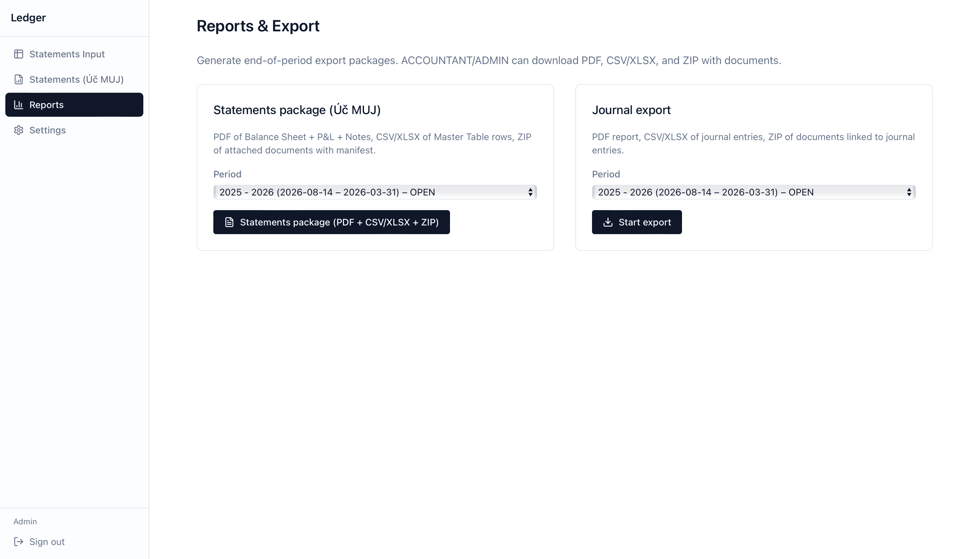
Task: Click the download icon on Start export
Action: (608, 222)
